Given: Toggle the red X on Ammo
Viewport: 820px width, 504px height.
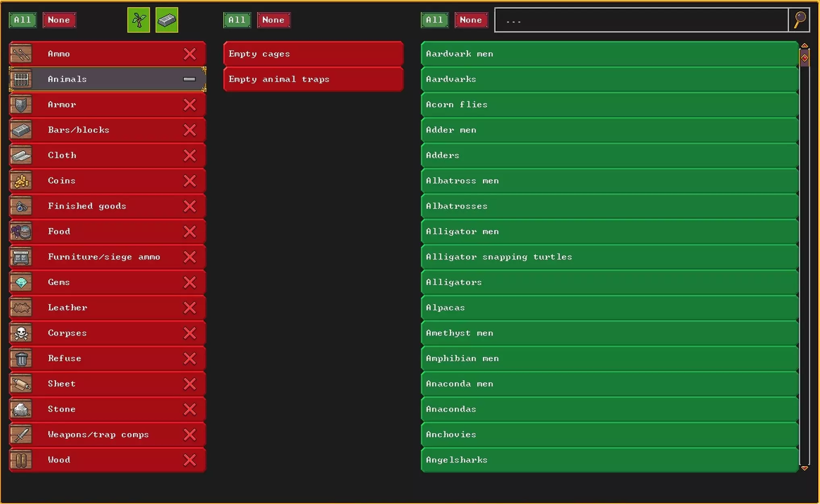Looking at the screenshot, I should pyautogui.click(x=189, y=54).
